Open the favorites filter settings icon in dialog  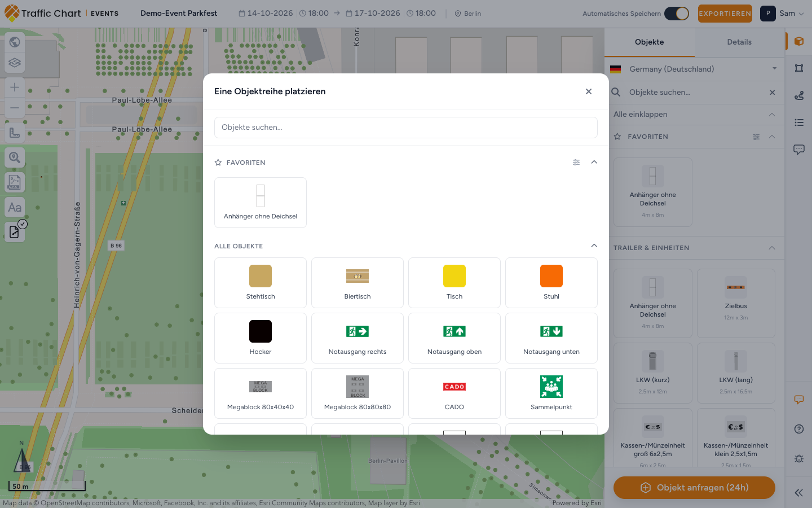[576, 162]
